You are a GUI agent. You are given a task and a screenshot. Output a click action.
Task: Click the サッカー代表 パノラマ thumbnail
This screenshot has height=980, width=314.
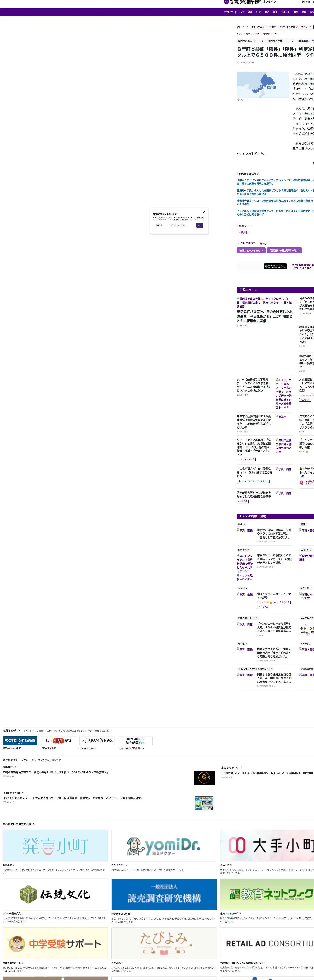[204, 803]
